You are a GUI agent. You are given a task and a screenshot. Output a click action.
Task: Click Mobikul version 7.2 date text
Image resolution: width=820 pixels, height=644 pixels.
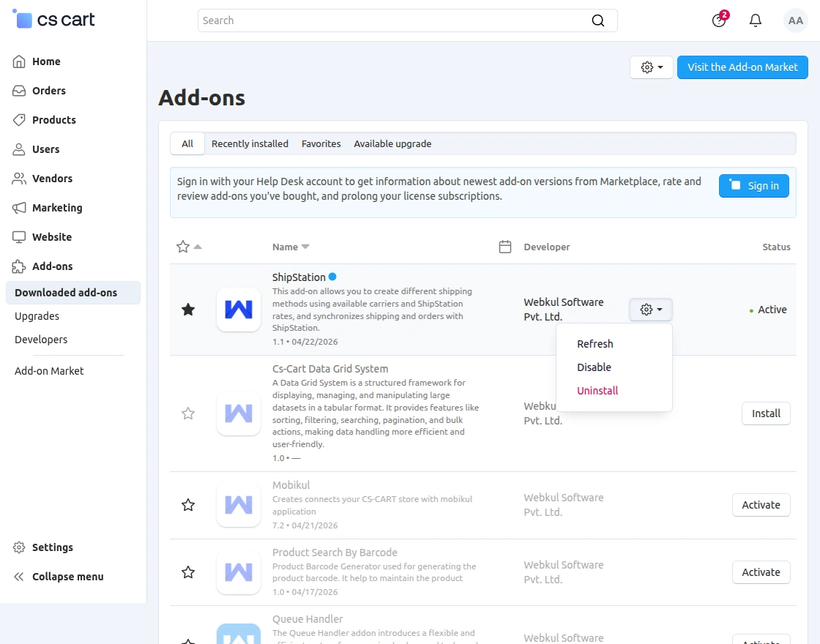point(305,525)
